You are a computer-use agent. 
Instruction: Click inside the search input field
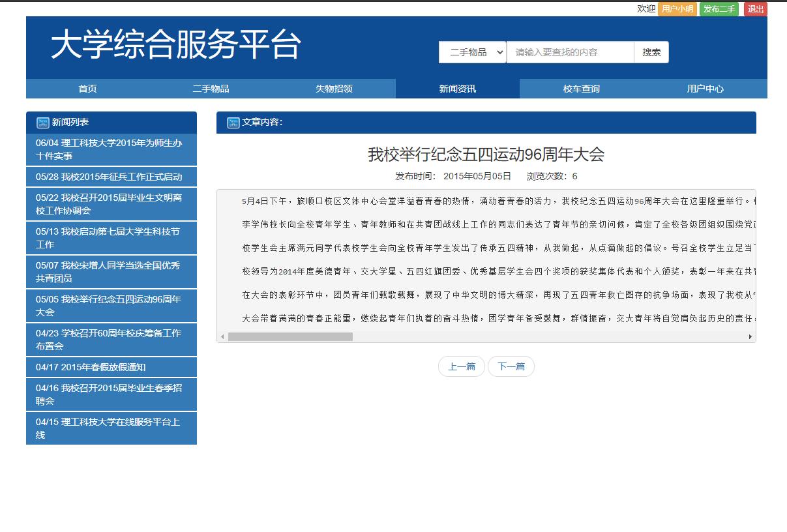pos(571,52)
